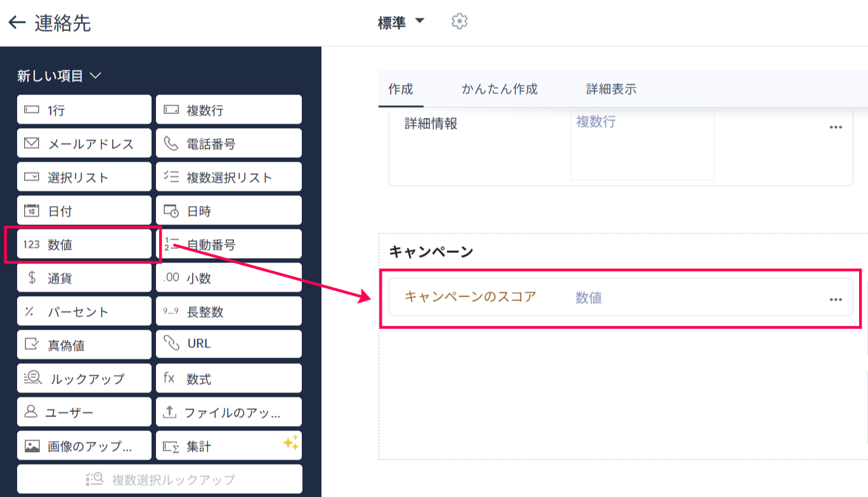Viewport: 868px width, 497px height.
Task: Open more options for キャンペーンのスコア field
Action: pyautogui.click(x=836, y=299)
